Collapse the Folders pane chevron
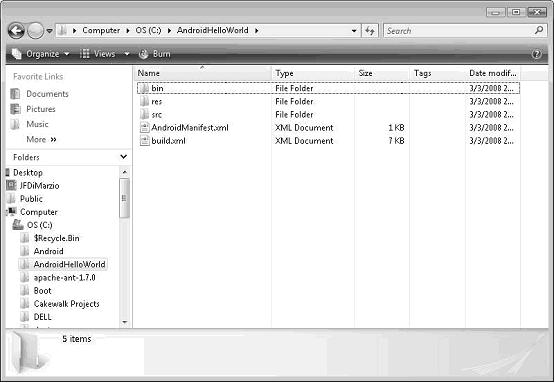555x383 pixels. (124, 157)
